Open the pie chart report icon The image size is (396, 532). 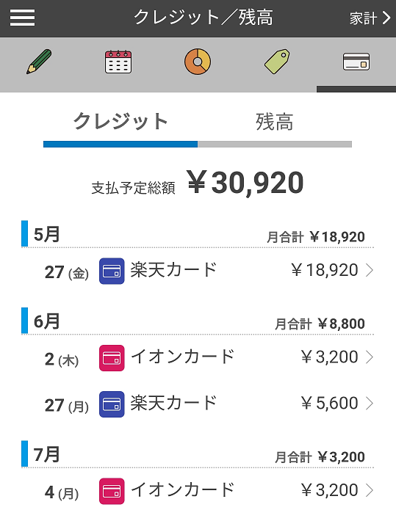(x=198, y=62)
